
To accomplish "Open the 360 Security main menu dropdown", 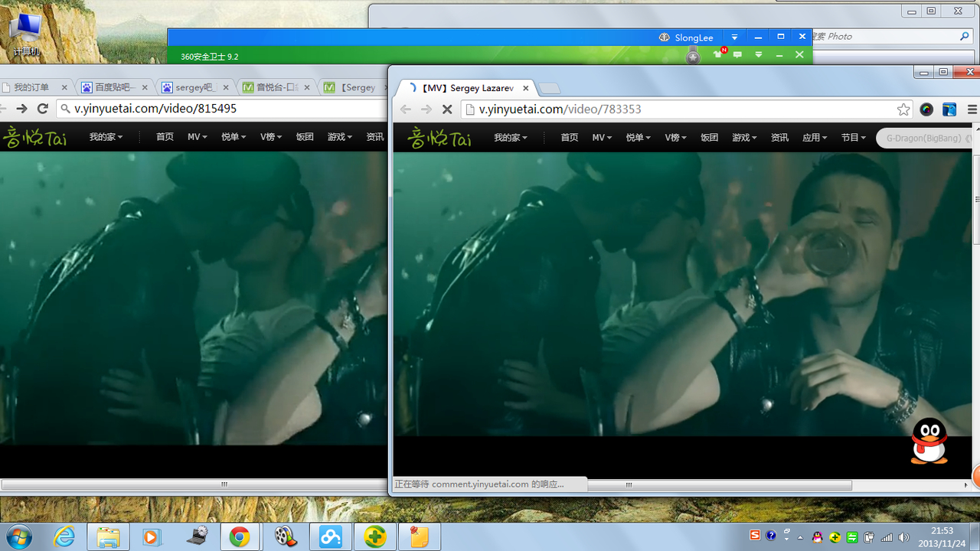I will 759,55.
